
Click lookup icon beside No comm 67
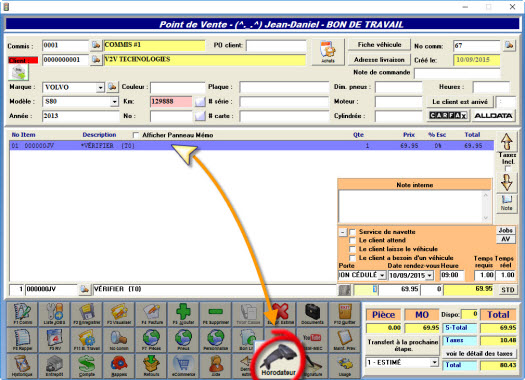(x=509, y=45)
